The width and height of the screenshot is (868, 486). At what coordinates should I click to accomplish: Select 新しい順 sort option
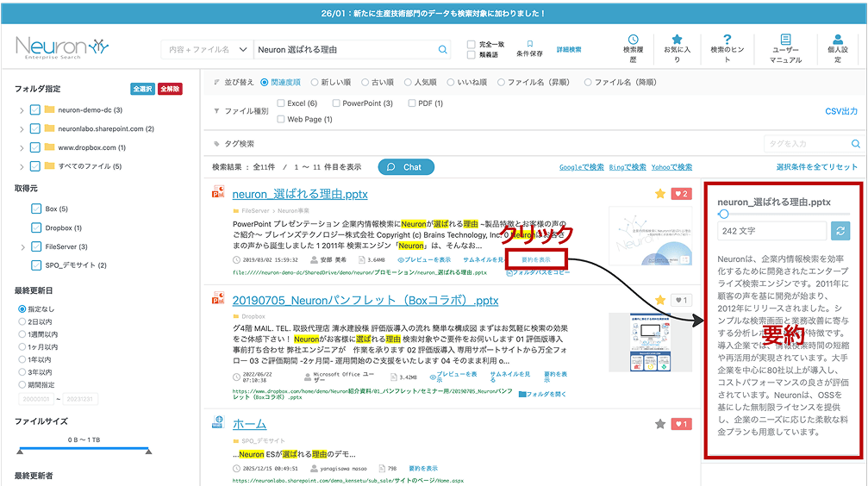[315, 83]
